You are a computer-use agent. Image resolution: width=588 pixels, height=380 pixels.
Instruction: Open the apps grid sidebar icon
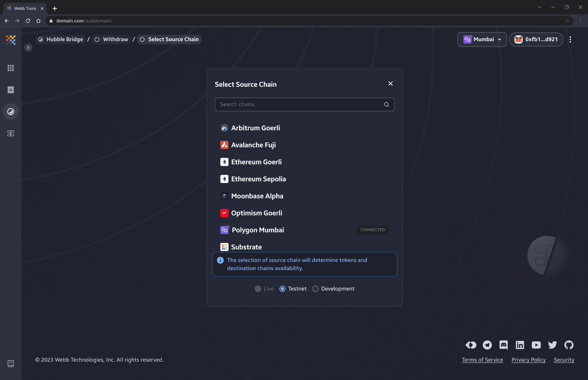point(11,68)
